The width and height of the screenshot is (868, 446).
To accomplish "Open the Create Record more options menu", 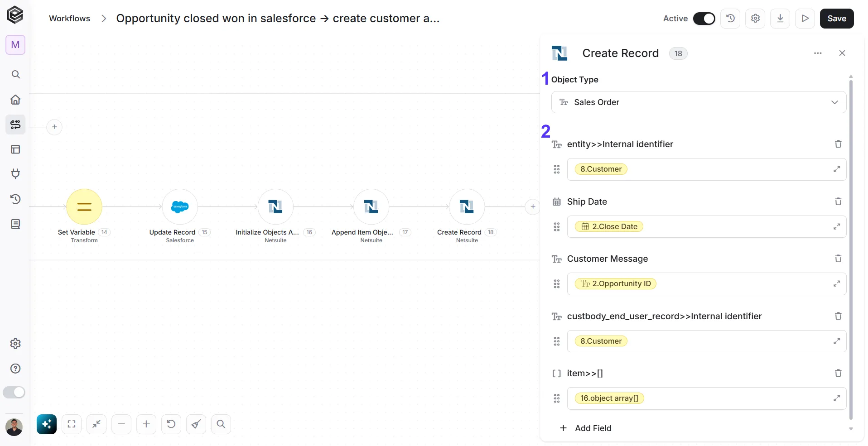I will point(818,53).
